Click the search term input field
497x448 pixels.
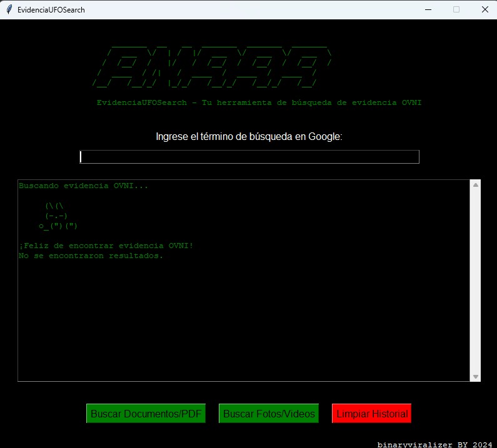point(249,157)
